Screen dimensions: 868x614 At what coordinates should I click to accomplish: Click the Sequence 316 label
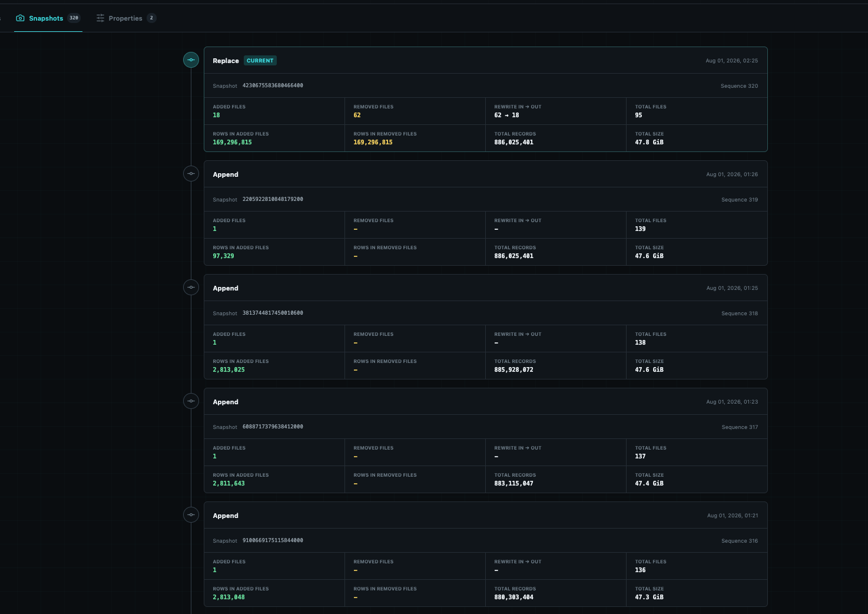tap(740, 541)
